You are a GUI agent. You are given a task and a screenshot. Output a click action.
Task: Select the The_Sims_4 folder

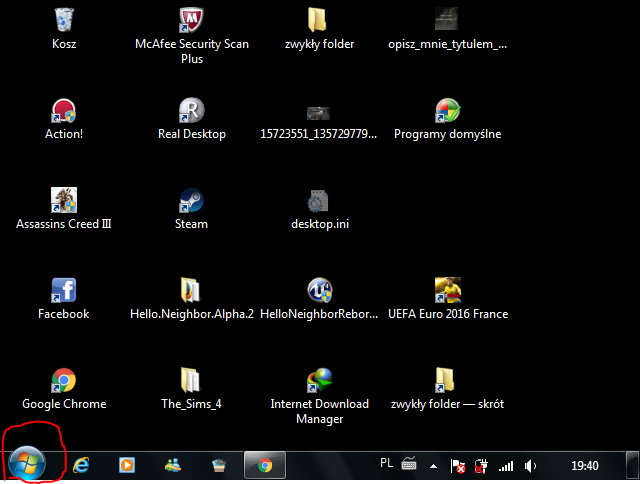point(191,381)
